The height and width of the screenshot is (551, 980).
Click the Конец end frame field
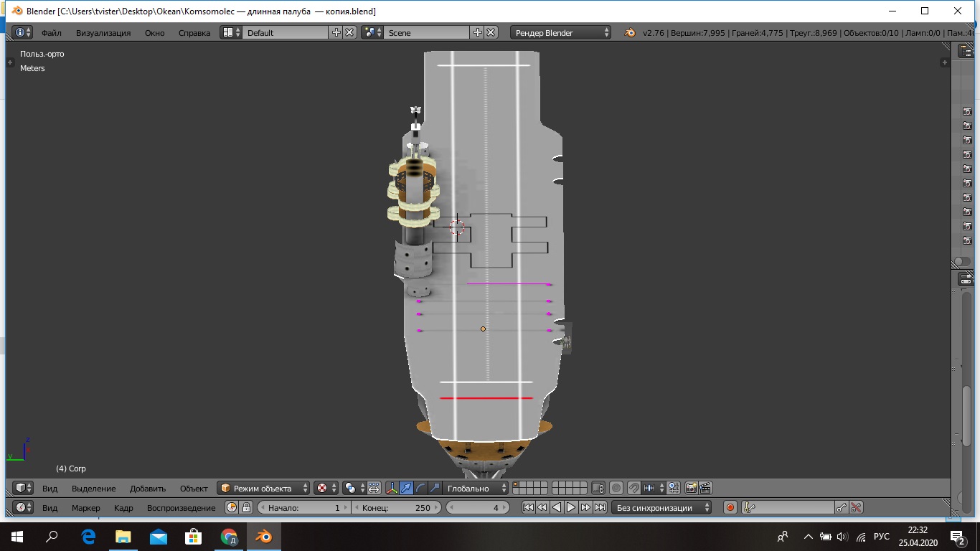coord(396,507)
